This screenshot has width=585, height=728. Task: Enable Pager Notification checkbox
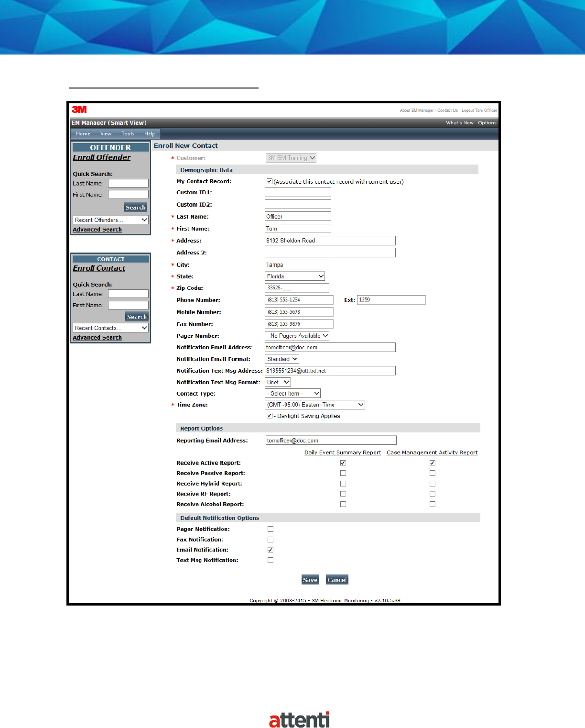click(271, 529)
